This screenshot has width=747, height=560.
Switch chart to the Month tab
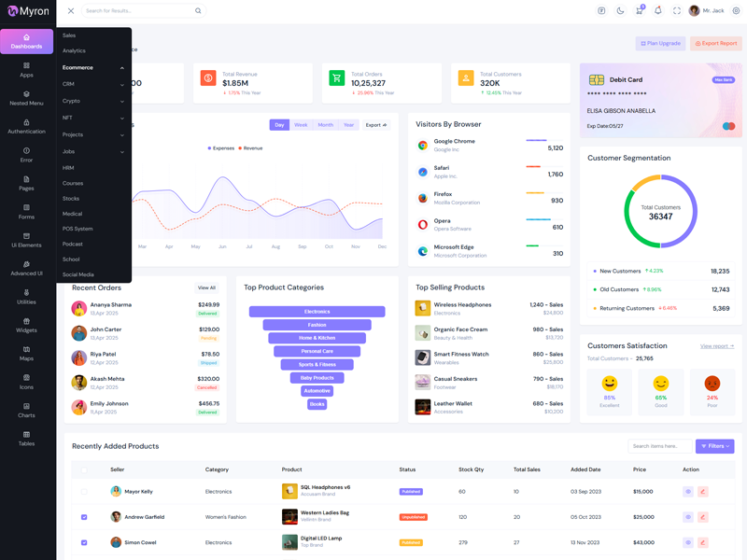coord(325,125)
